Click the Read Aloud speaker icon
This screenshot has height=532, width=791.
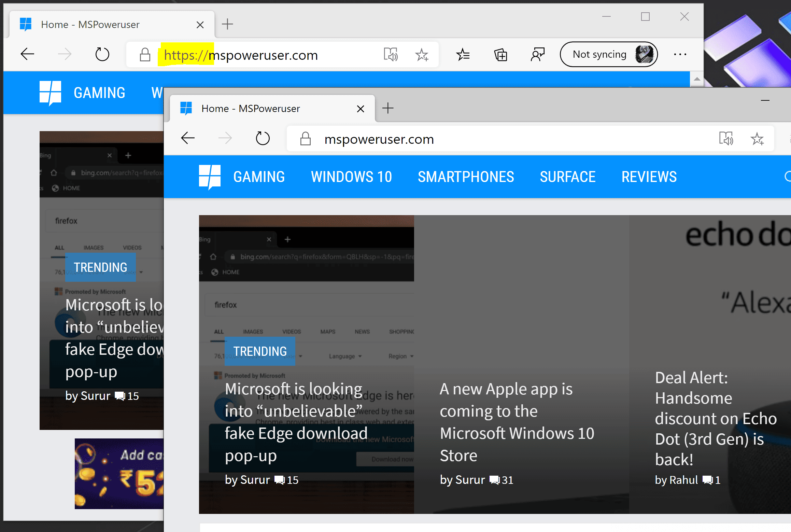click(391, 54)
